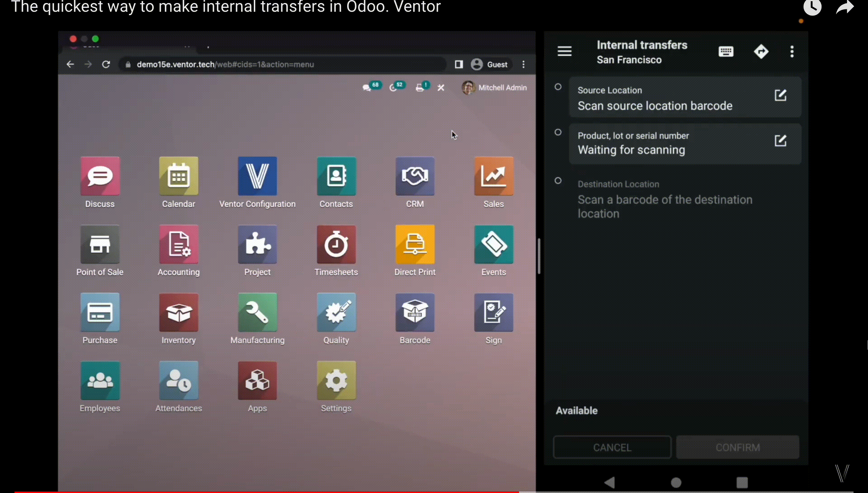Click the Purchase menu item

tap(100, 318)
